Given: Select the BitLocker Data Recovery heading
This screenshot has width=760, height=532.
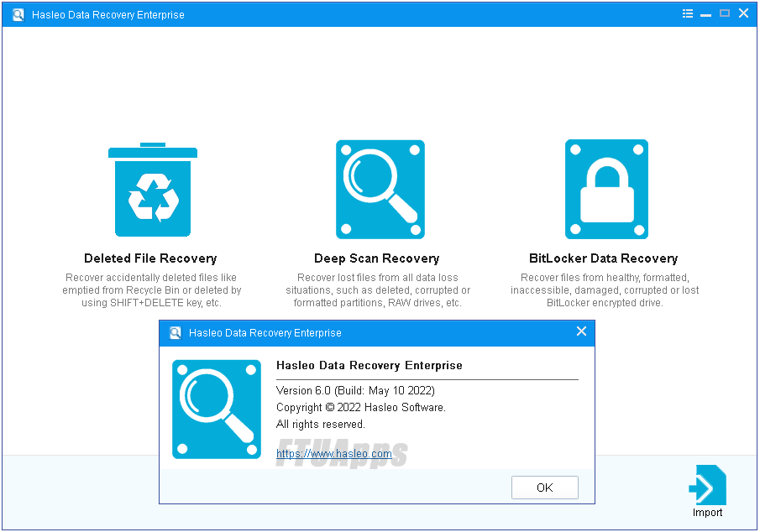Looking at the screenshot, I should [x=604, y=258].
